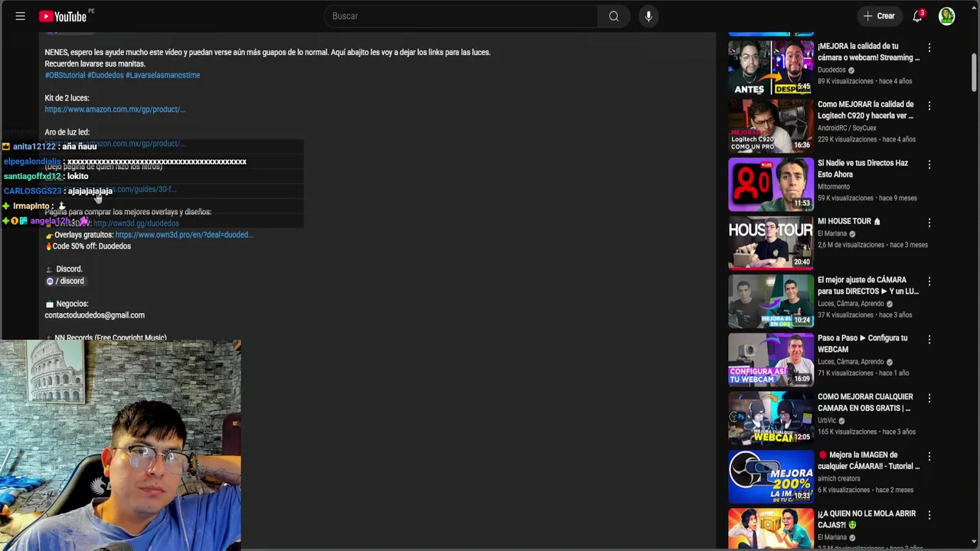The height and width of the screenshot is (551, 980).
Task: Open title MI HOUSE TOUR
Action: click(849, 221)
